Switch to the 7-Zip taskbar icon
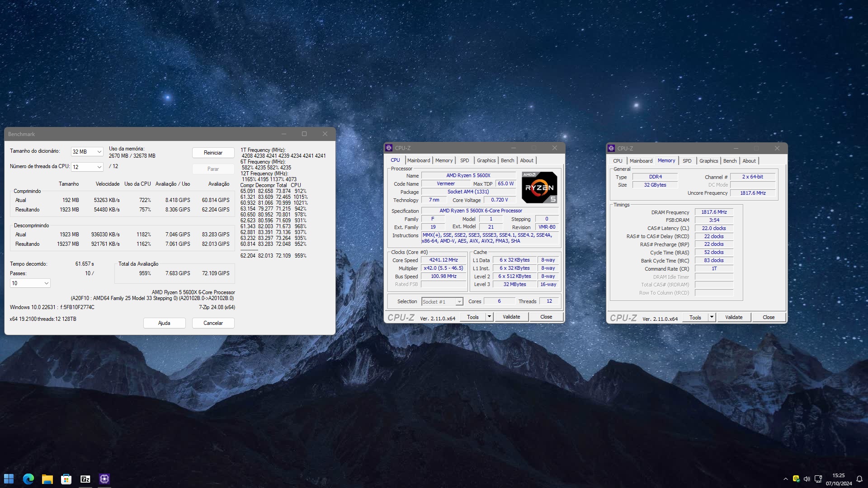The width and height of the screenshot is (868, 488). point(85,479)
